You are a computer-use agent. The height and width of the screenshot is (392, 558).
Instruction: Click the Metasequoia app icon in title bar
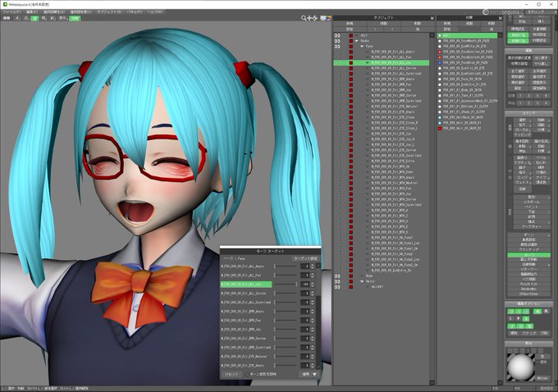(5, 4)
